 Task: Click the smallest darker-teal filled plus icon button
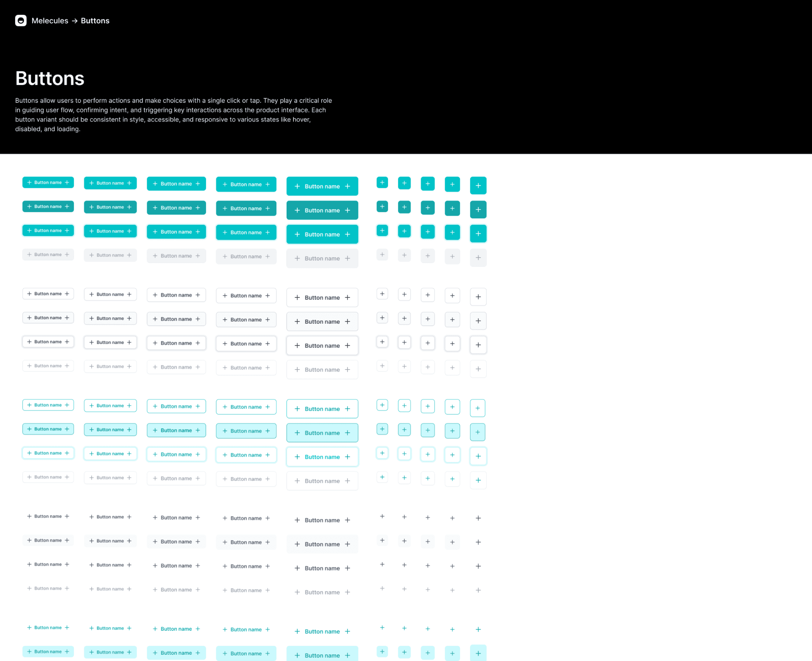tap(382, 206)
